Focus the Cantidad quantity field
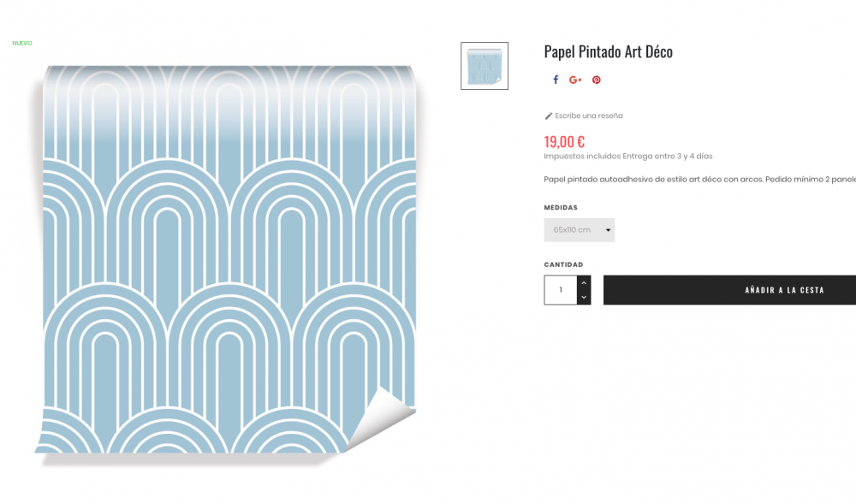 tap(561, 290)
